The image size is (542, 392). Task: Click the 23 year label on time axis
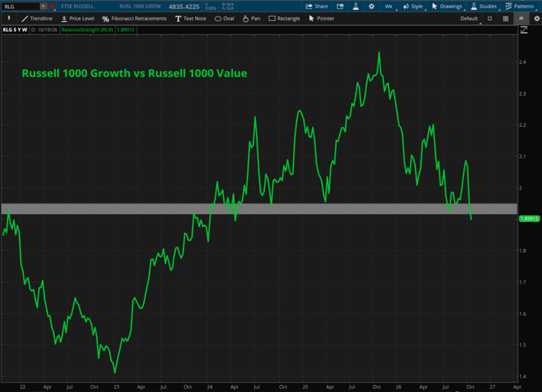coord(116,387)
